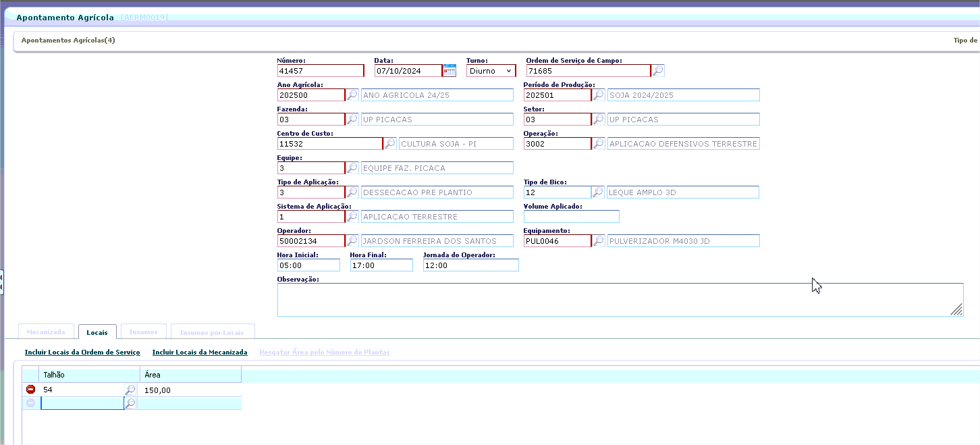
Task: Focus the Data field 07/10/2024
Action: tap(408, 70)
